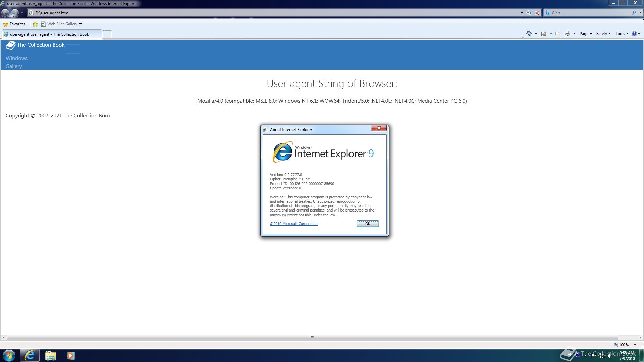Click the left scroll arrow
This screenshot has height=362, width=644.
coord(3,337)
